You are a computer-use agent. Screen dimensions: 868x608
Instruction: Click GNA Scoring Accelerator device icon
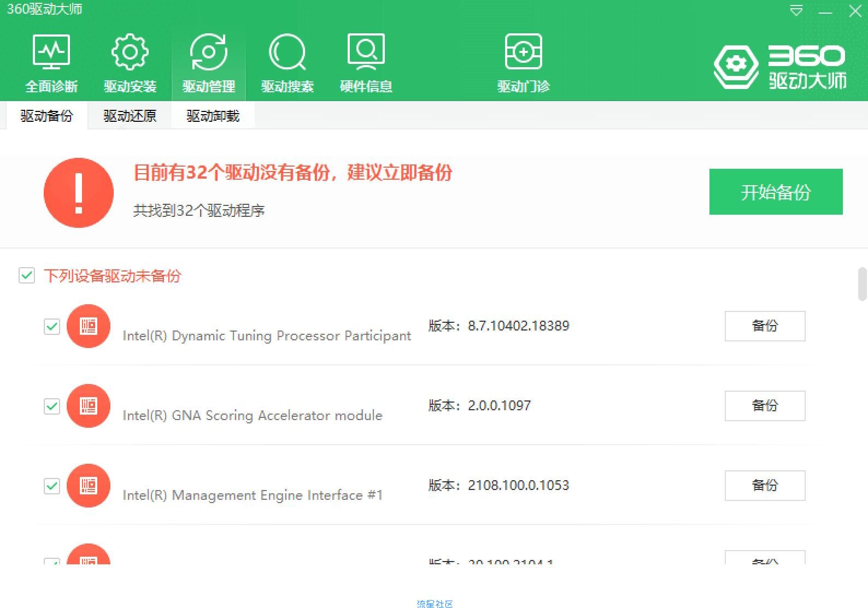89,406
